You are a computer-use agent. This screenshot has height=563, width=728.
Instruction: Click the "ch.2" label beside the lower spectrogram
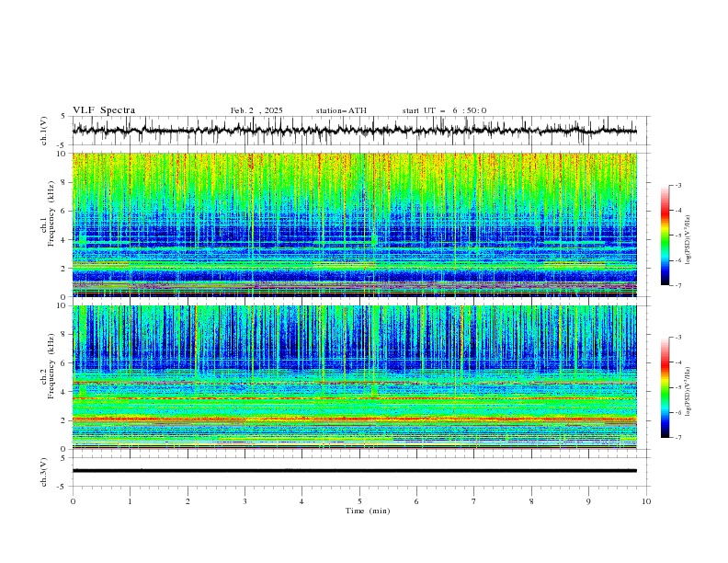(x=44, y=378)
